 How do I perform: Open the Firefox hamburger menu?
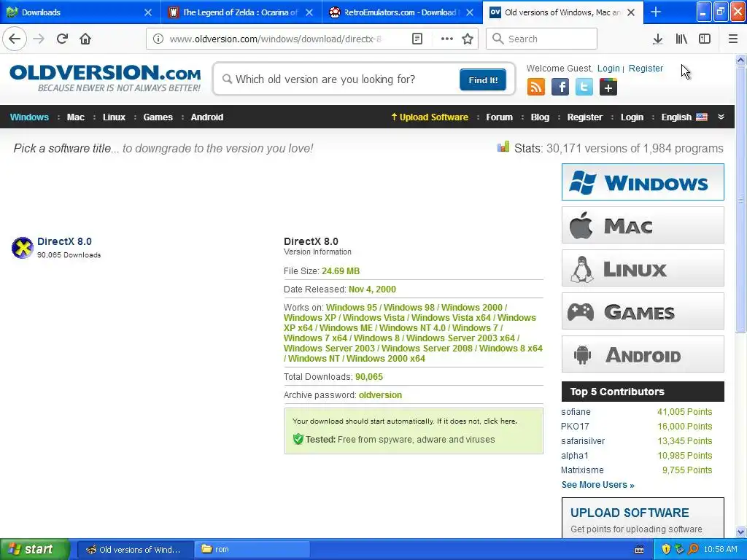pos(733,39)
